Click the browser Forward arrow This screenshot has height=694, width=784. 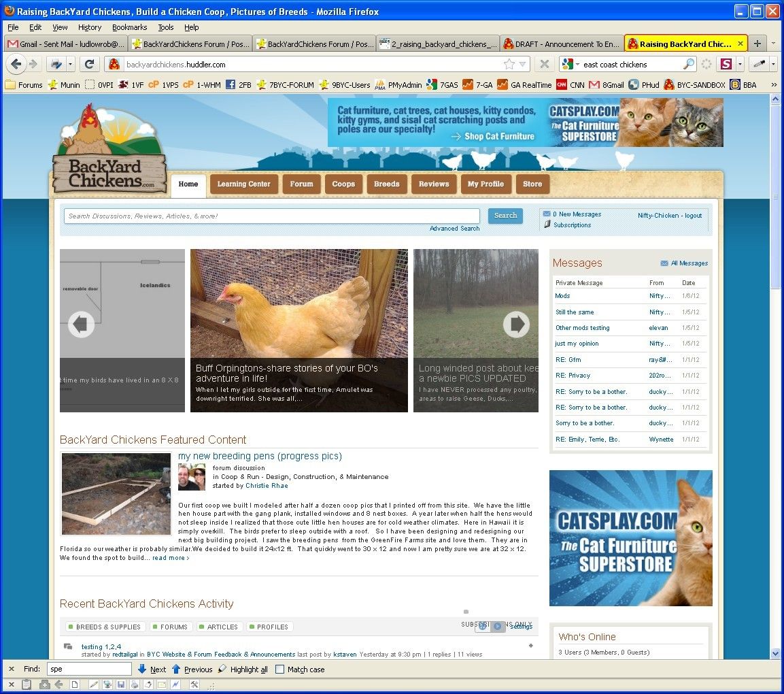pos(33,64)
